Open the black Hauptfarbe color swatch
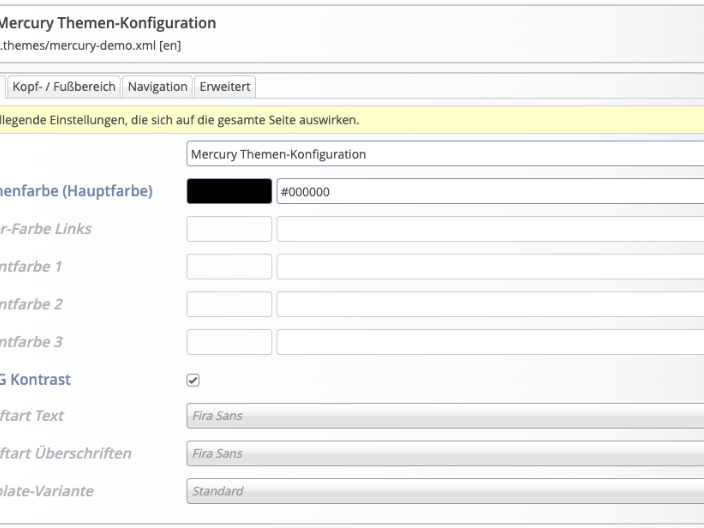 coord(229,191)
